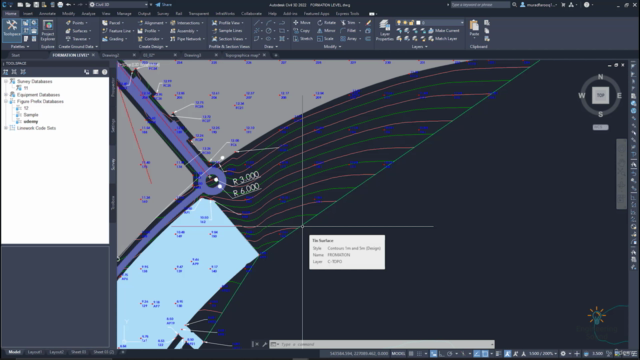Select the Move tool
The height and width of the screenshot is (360, 640).
coord(302,23)
